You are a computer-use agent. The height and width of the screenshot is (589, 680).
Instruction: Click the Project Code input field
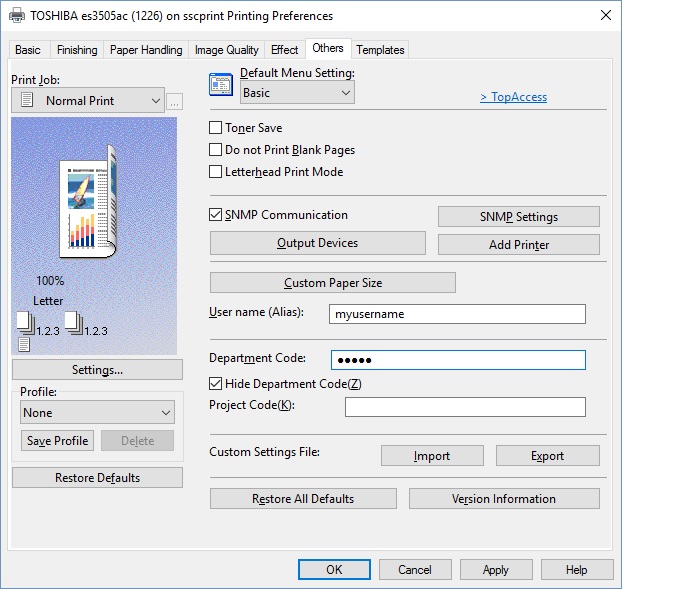[465, 407]
